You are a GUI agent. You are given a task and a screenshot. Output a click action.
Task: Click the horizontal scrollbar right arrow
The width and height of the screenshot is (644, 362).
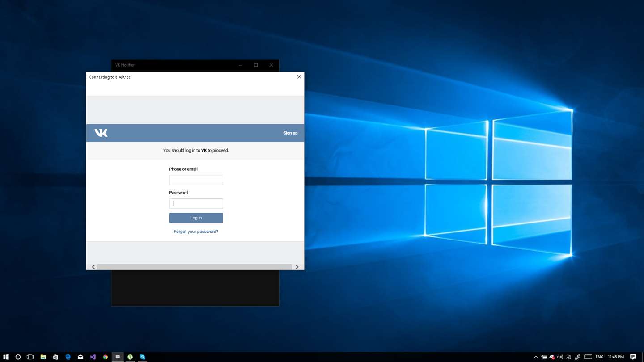(297, 267)
